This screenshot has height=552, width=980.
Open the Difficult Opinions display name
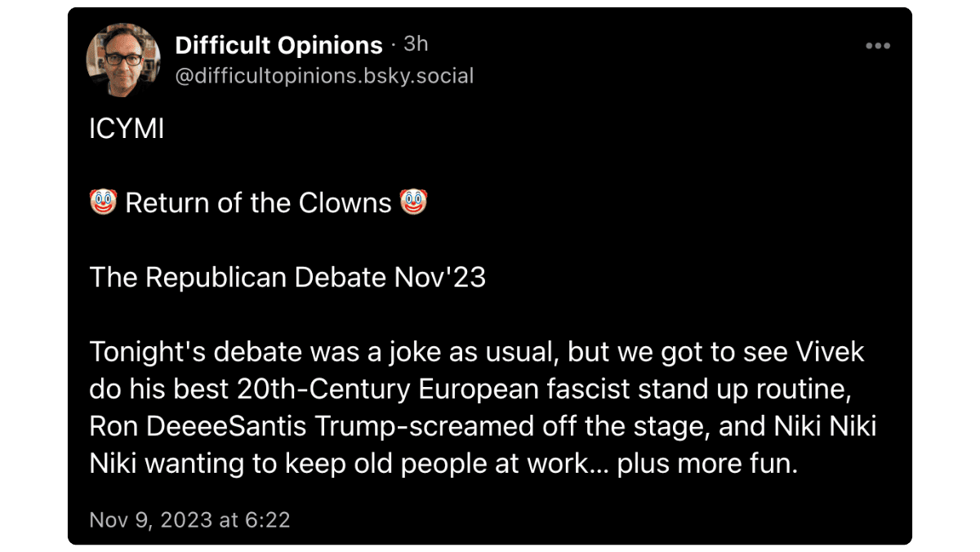point(278,46)
